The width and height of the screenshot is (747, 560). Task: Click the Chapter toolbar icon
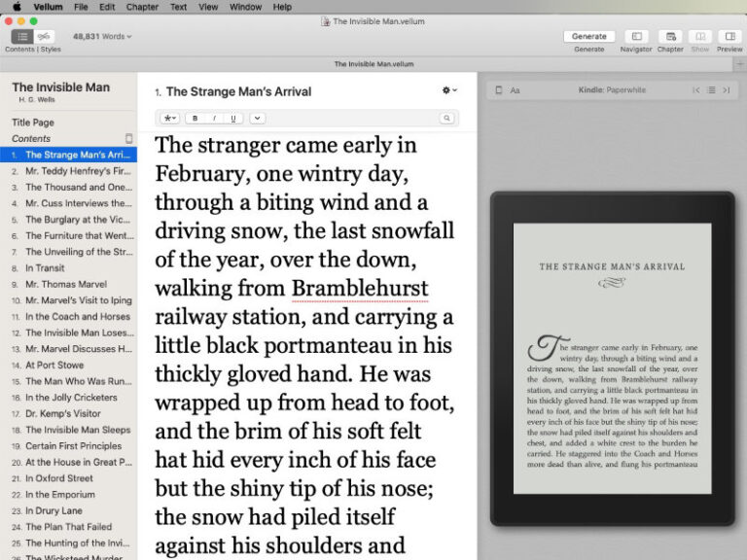(670, 37)
